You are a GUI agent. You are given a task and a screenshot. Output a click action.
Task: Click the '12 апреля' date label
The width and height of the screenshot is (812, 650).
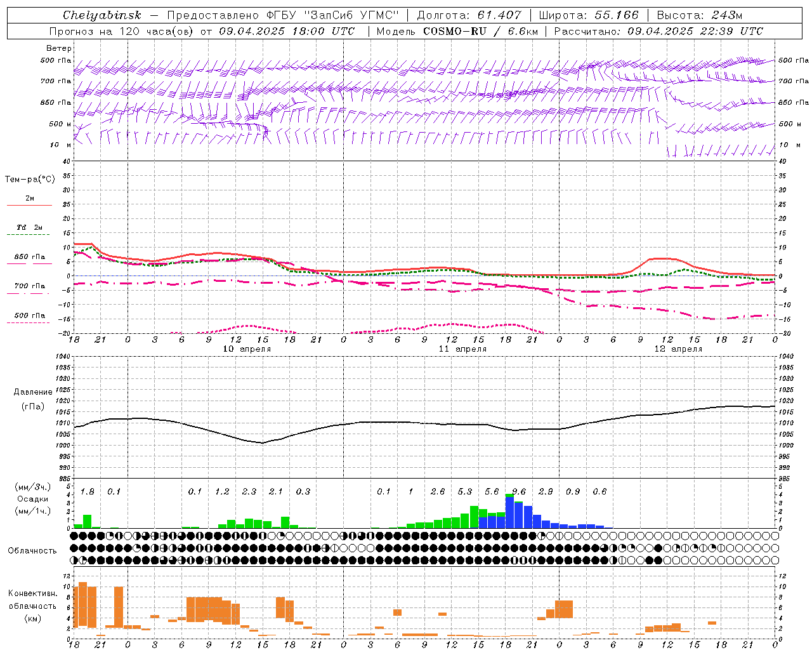[678, 349]
